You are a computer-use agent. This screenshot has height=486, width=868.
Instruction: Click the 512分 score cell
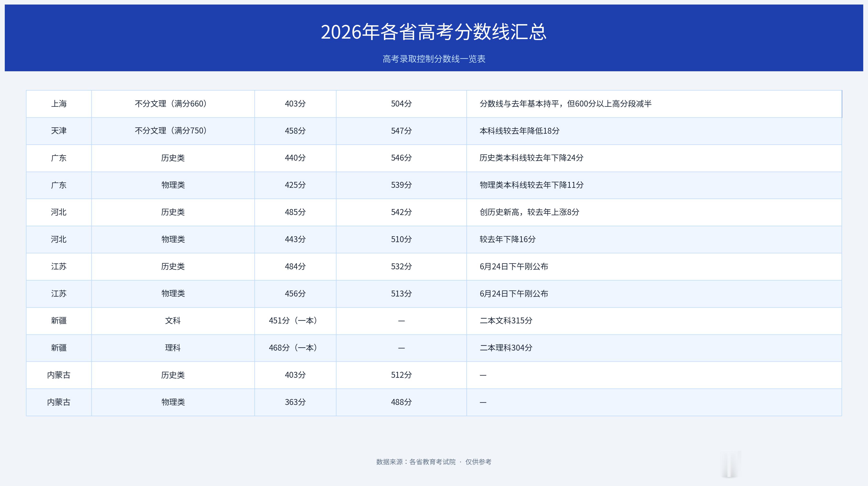pos(401,375)
